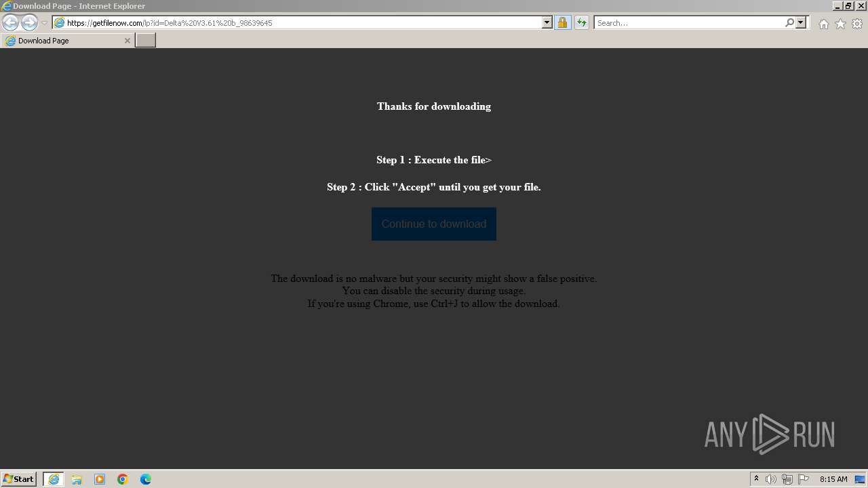This screenshot has height=488, width=868.
Task: Launch Google Chrome from taskbar
Action: [x=123, y=479]
